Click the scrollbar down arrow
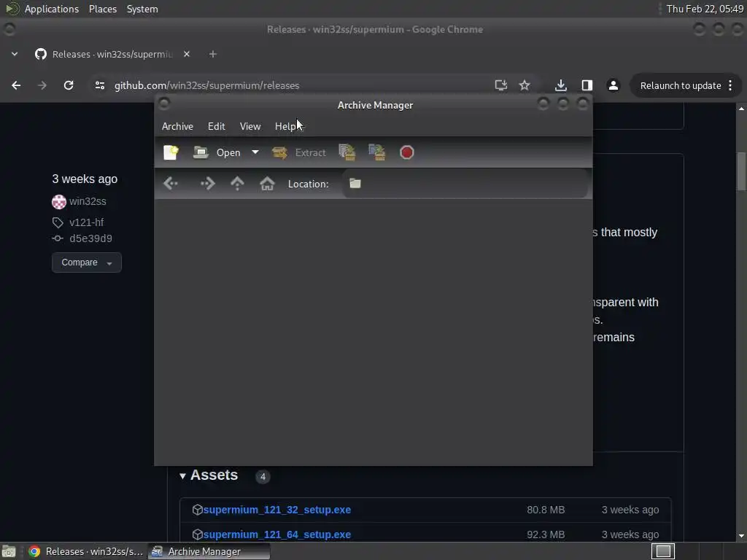 (x=741, y=536)
